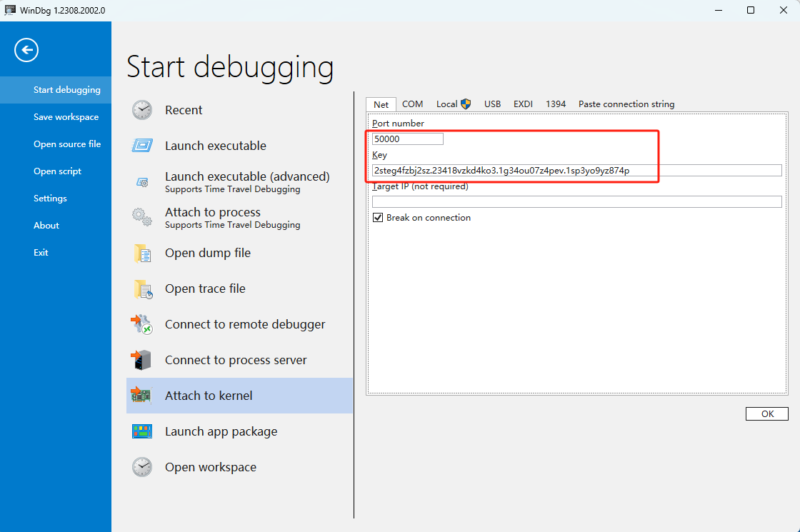Image resolution: width=800 pixels, height=532 pixels.
Task: Open the About menu entry
Action: click(x=46, y=226)
